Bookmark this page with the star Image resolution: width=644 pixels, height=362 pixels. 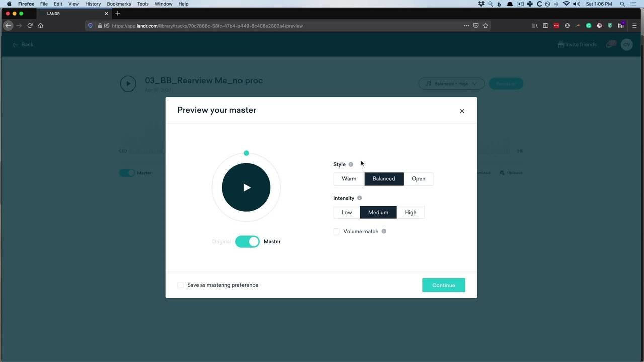point(485,26)
